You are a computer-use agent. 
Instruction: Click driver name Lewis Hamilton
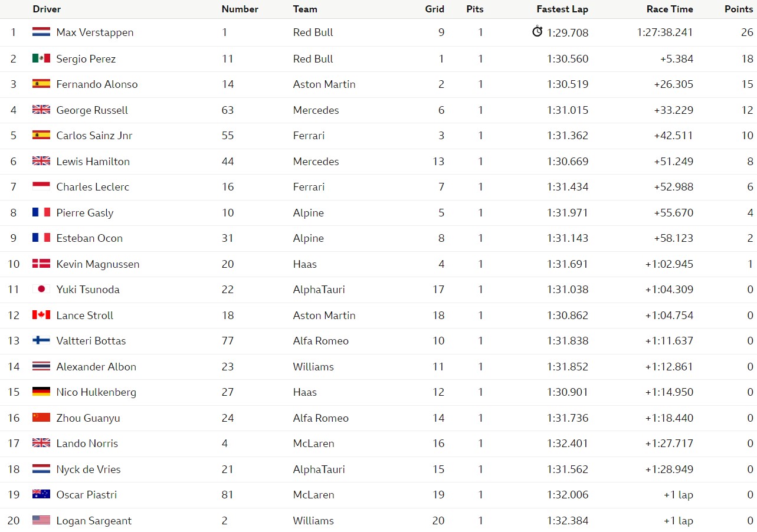(x=93, y=161)
